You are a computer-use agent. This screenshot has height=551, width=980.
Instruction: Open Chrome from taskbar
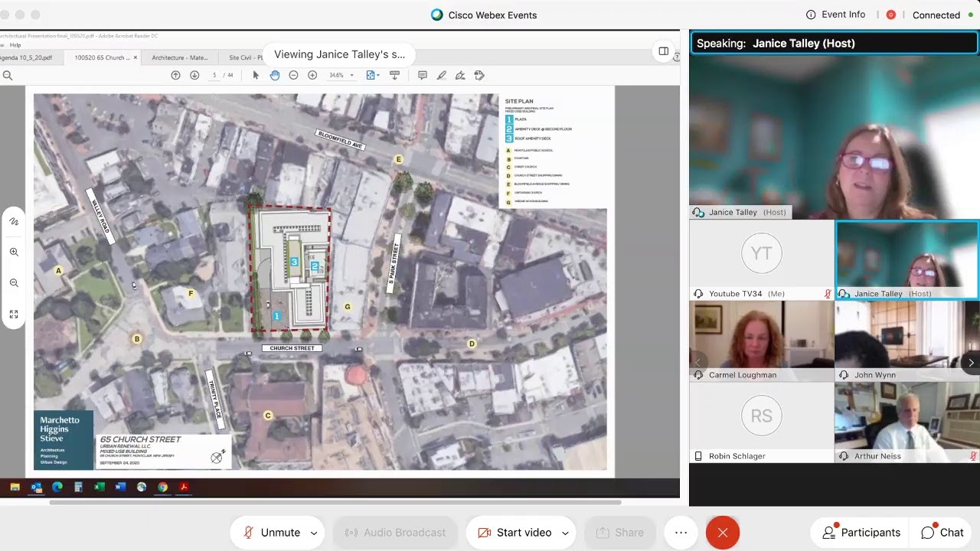point(162,487)
